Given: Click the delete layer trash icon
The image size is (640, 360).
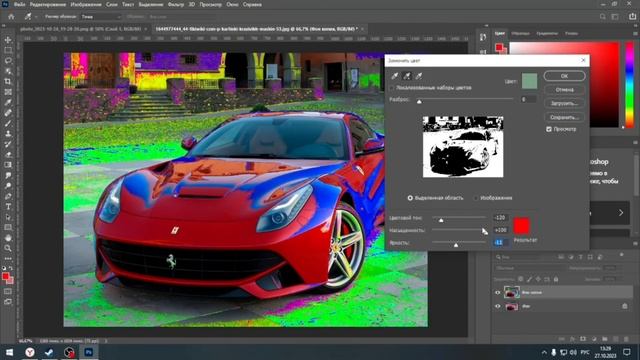Looking at the screenshot, I should coord(626,339).
